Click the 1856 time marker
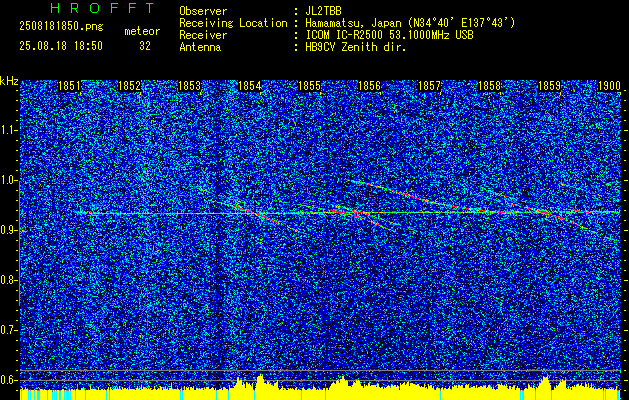 point(369,86)
